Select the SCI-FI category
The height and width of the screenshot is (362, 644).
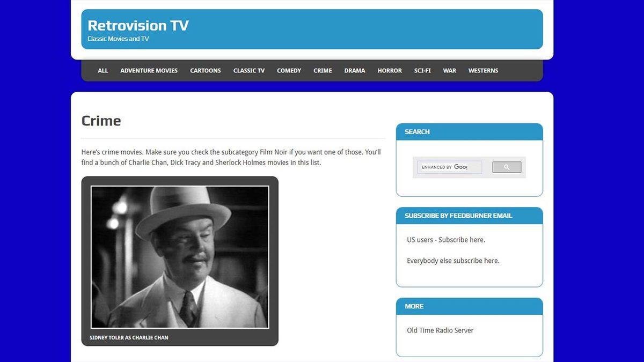click(x=422, y=70)
